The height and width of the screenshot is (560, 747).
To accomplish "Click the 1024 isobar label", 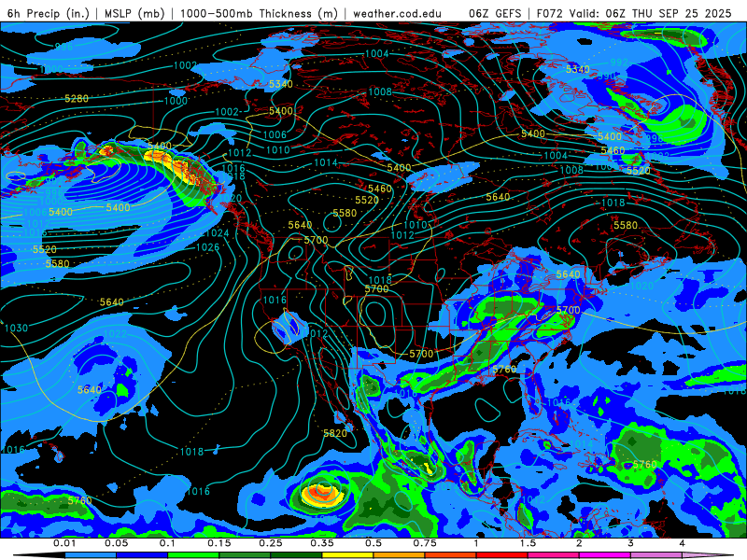I will click(218, 233).
